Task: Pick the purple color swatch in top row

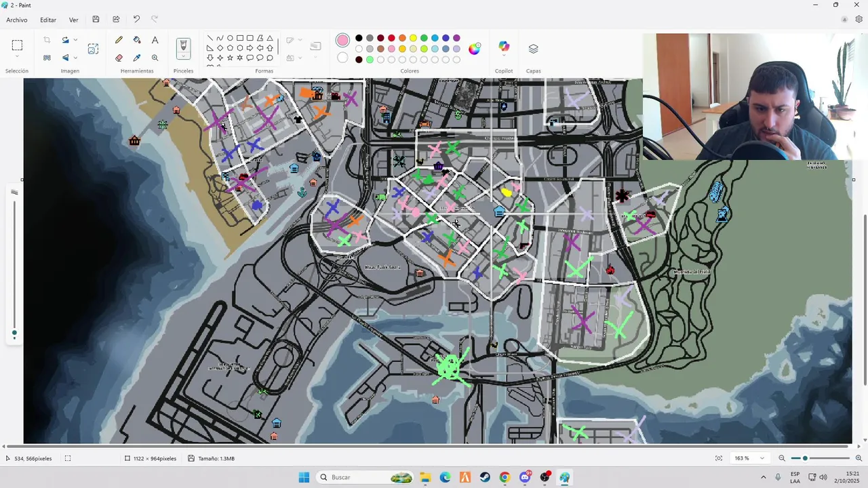Action: (x=456, y=38)
